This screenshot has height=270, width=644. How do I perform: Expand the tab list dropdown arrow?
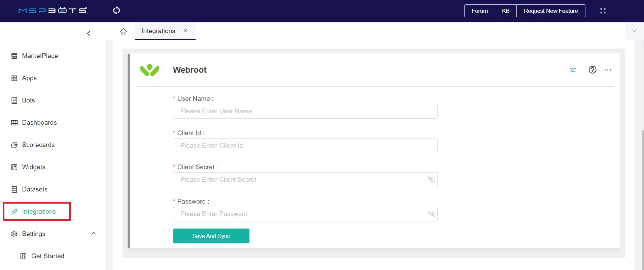click(634, 31)
